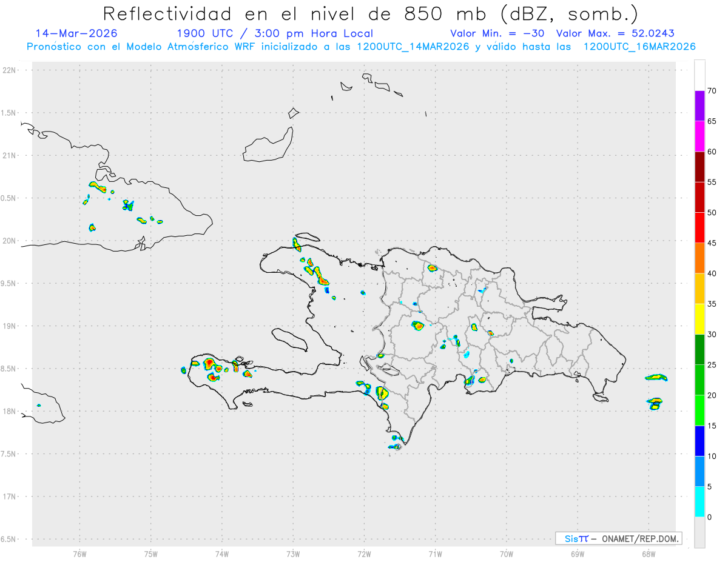Click the '65' value on the color scale

[712, 121]
